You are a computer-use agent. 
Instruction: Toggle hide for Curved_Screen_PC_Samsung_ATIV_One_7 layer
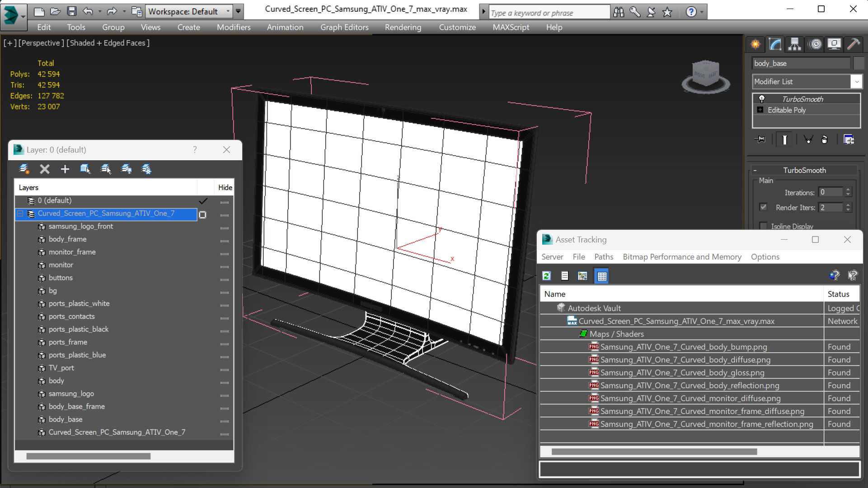coord(224,215)
